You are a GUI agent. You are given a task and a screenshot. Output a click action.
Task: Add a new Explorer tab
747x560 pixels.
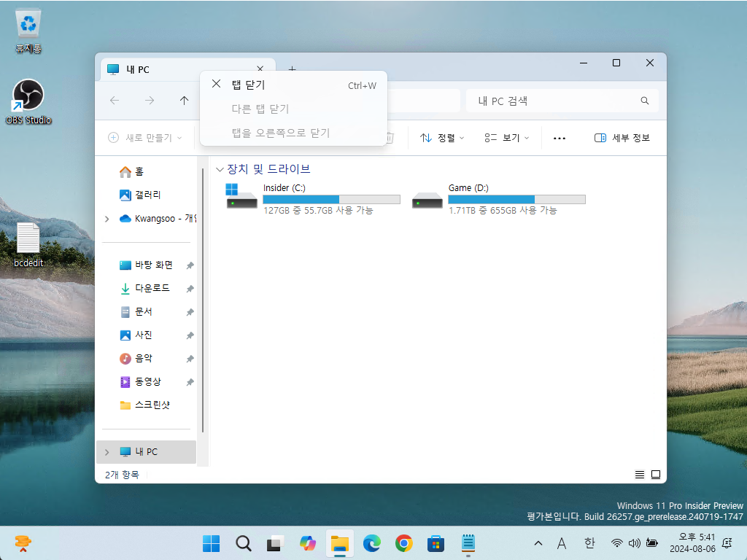[x=292, y=69]
